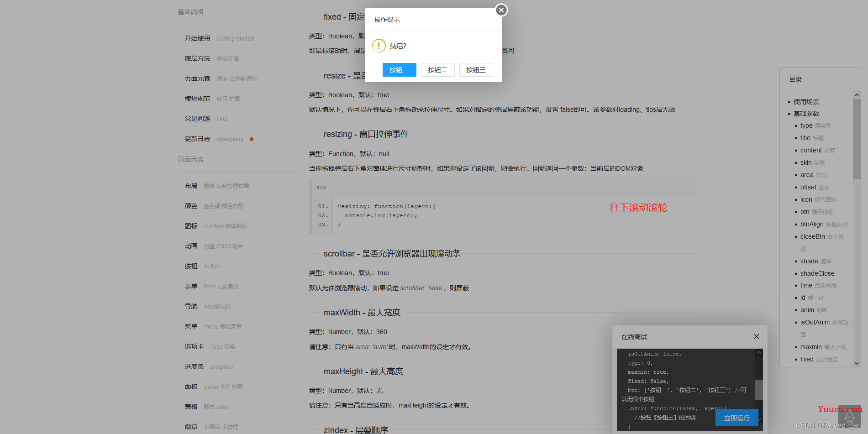Jump to 基础参数 in 目录
Screen dimensions: 868x434
tap(806, 113)
